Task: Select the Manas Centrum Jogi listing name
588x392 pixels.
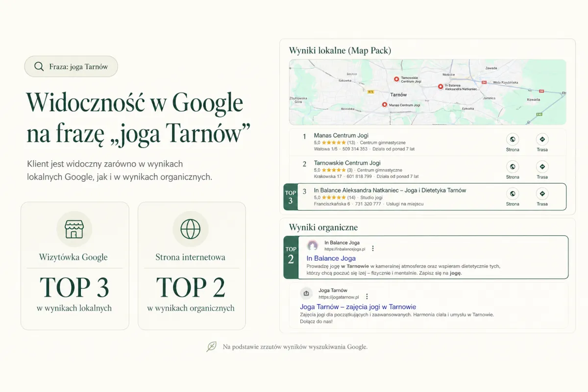Action: pyautogui.click(x=341, y=135)
